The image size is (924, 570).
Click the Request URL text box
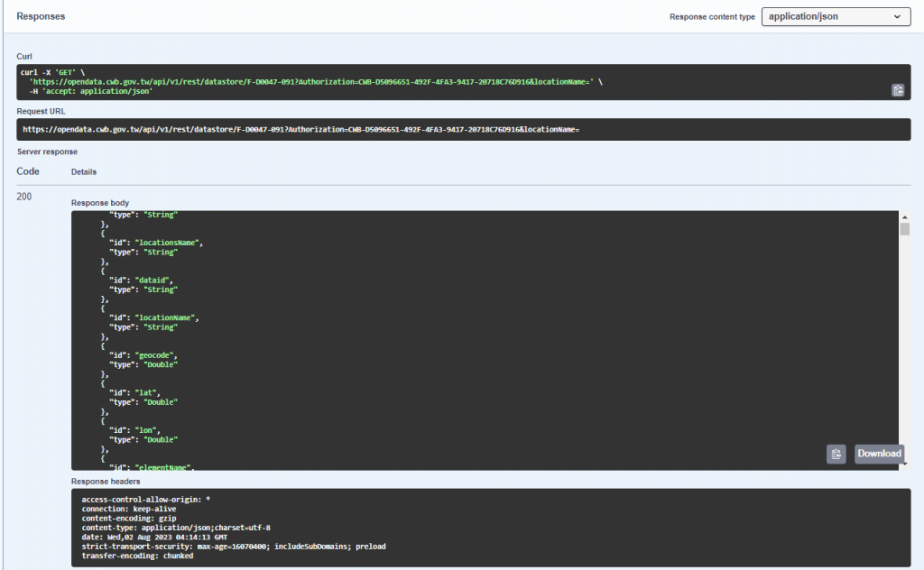coord(463,130)
